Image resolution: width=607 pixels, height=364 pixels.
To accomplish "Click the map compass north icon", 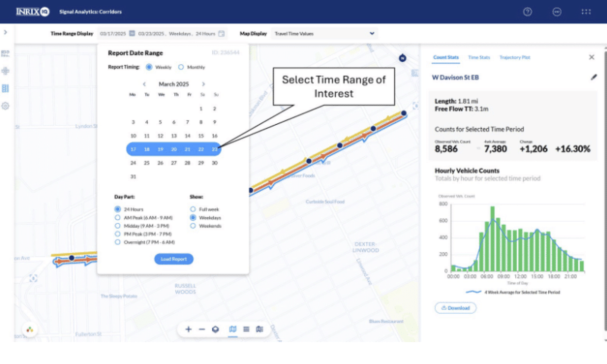I will 402,58.
